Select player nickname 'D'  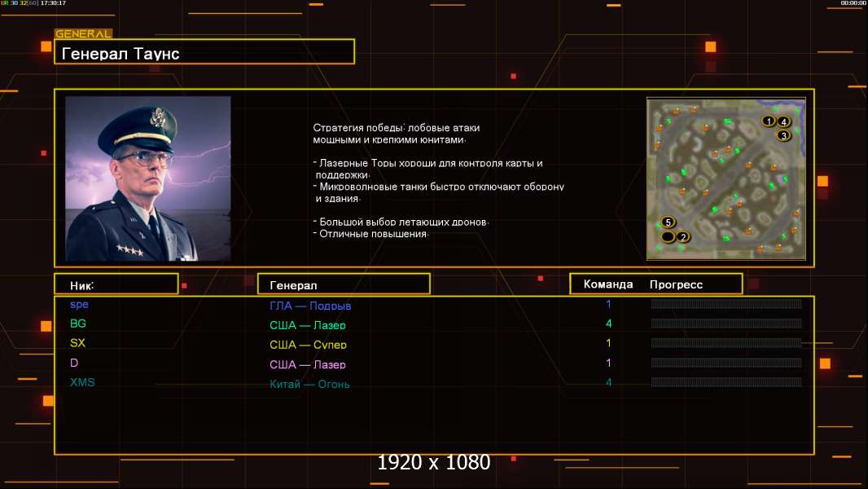[74, 363]
